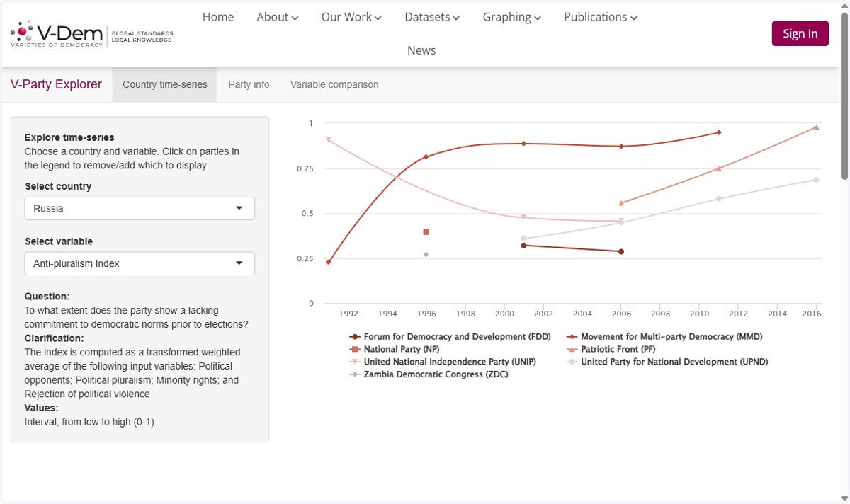850x504 pixels.
Task: Switch to Variable comparison tab
Action: click(334, 84)
